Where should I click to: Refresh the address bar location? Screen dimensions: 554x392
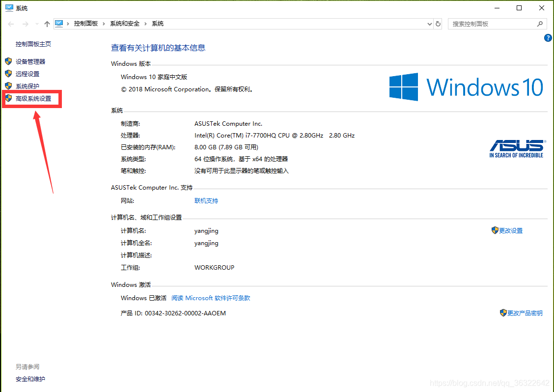(x=438, y=24)
